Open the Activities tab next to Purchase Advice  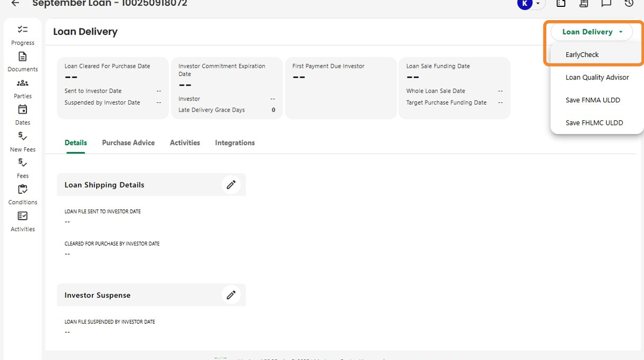point(185,143)
